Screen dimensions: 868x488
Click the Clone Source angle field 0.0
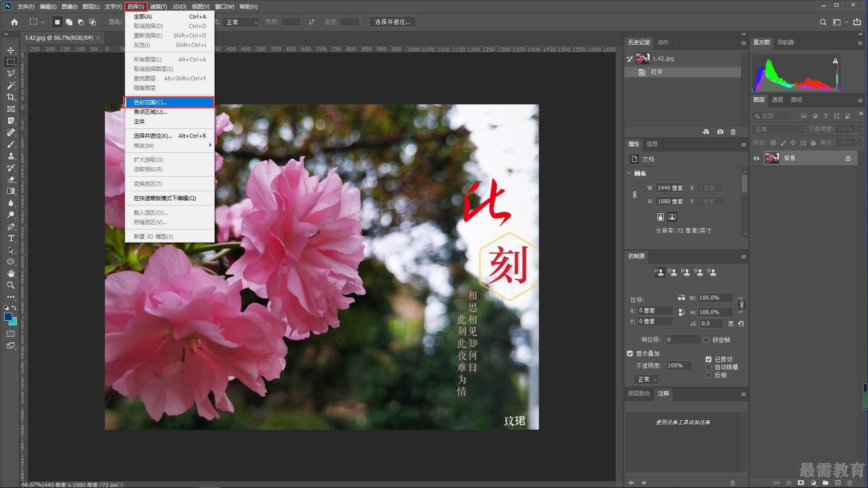(x=711, y=324)
